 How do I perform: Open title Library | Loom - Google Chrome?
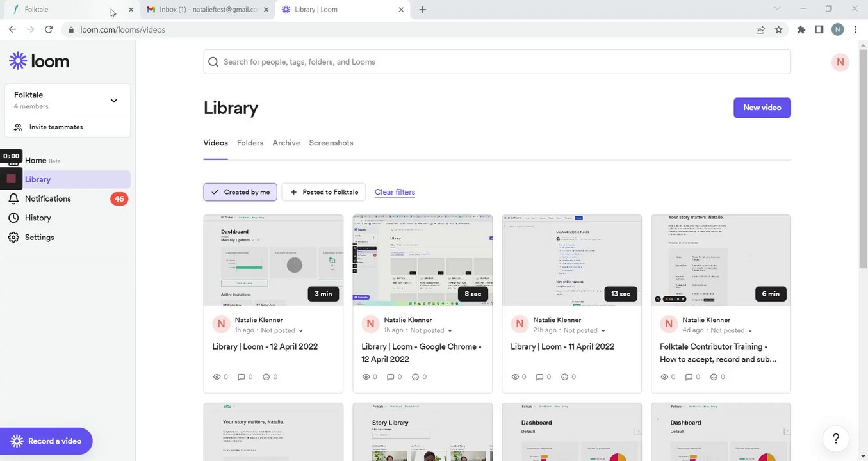pyautogui.click(x=422, y=353)
